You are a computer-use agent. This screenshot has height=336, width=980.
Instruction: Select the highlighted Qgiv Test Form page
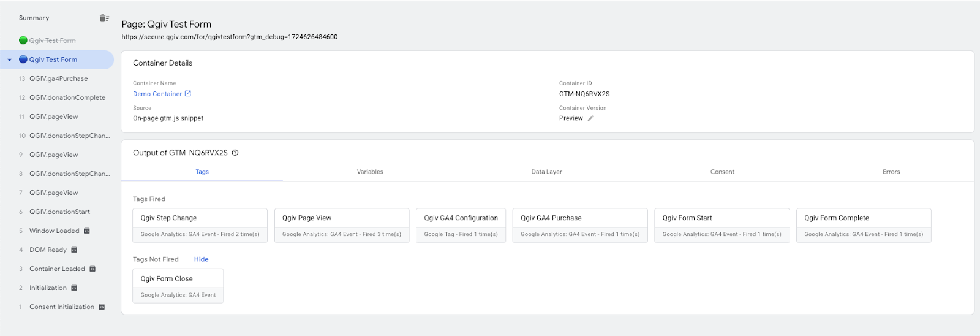57,59
